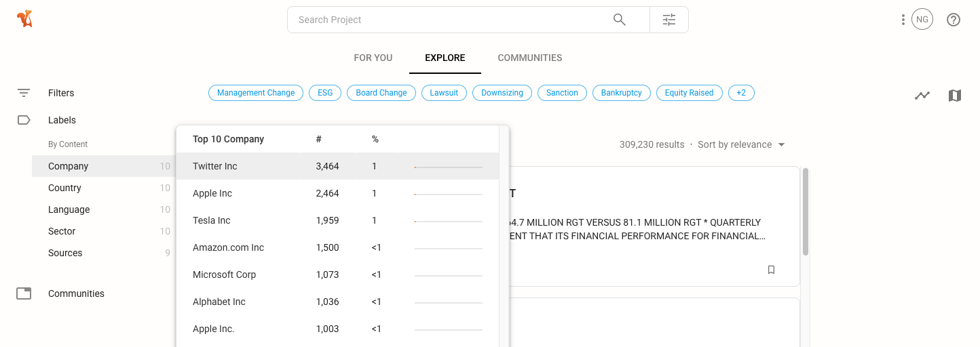Show the +2 more chips
Image resolution: width=980 pixels, height=347 pixels.
pos(741,93)
